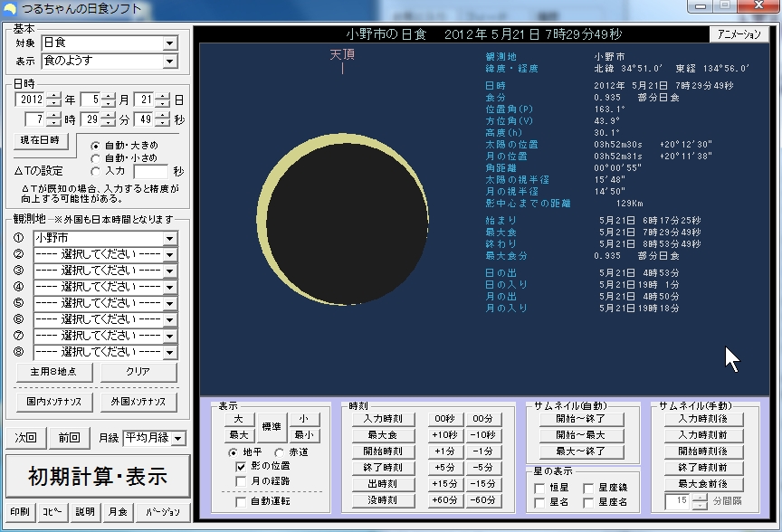Image resolution: width=782 pixels, height=532 pixels.
Task: Enable the 星名 checkbox
Action: click(x=539, y=502)
